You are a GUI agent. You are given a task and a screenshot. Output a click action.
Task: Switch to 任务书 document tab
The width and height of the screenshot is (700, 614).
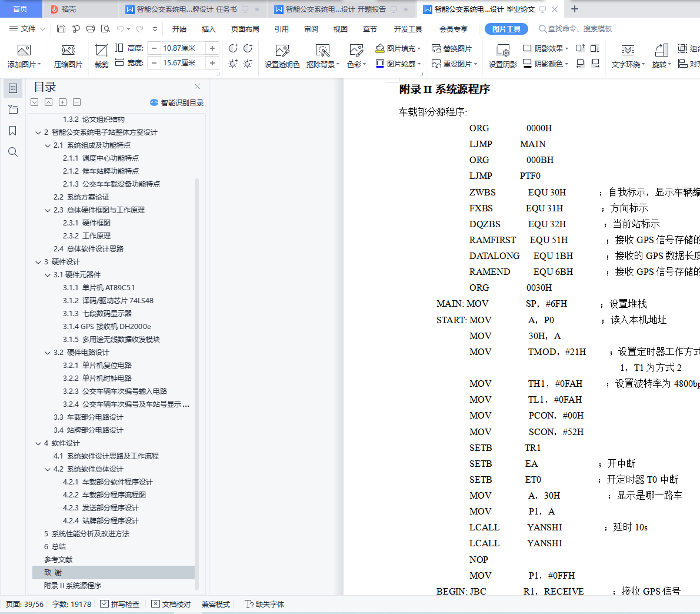point(186,9)
